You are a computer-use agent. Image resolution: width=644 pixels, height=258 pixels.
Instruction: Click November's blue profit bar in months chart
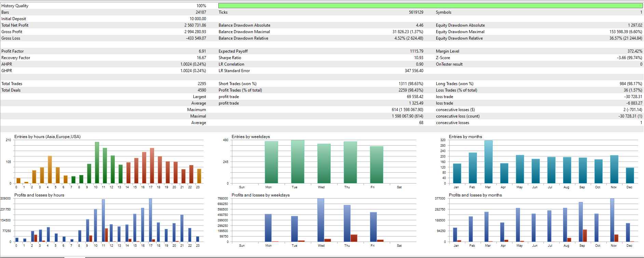(612, 220)
